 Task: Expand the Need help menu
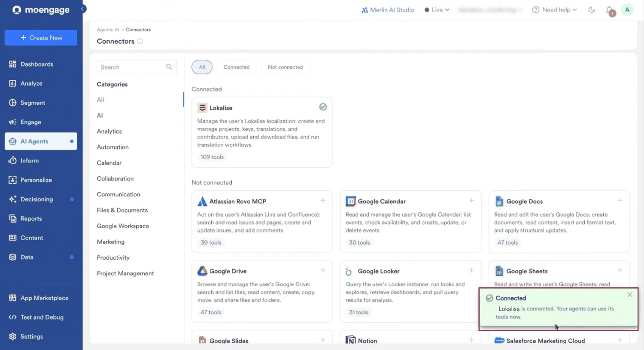(555, 10)
